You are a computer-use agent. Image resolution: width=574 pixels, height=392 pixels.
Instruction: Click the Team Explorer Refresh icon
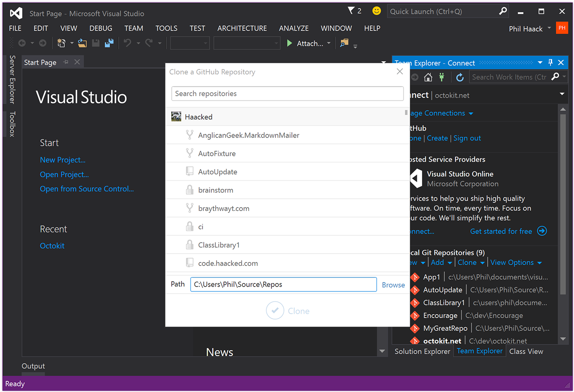pos(460,77)
